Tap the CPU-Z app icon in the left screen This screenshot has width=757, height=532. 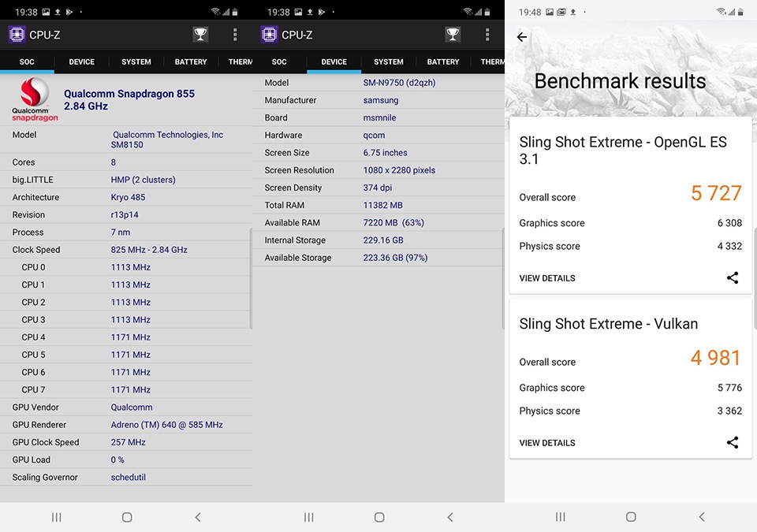coord(17,35)
